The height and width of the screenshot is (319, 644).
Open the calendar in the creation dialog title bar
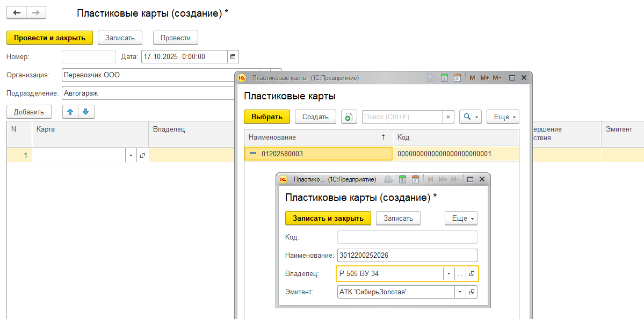pyautogui.click(x=415, y=179)
